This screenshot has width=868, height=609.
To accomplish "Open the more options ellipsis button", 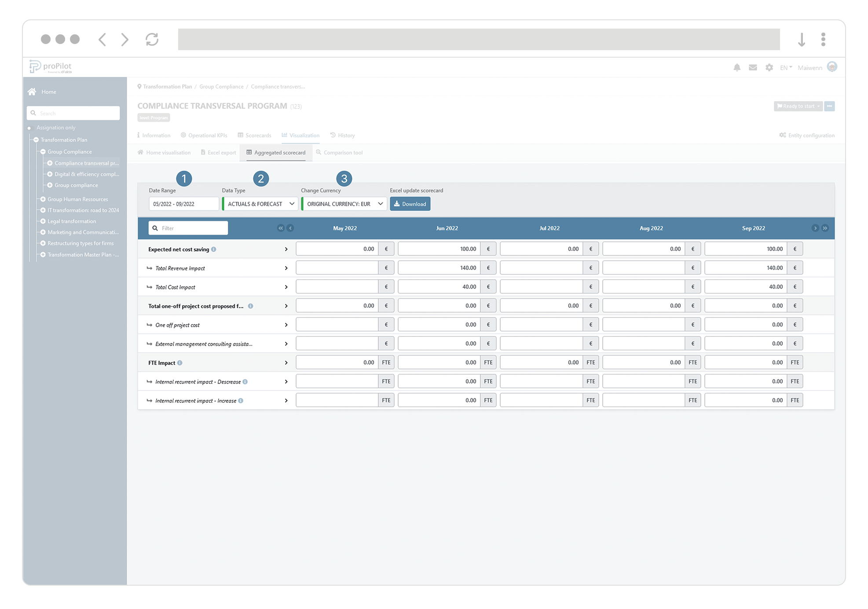I will [829, 106].
